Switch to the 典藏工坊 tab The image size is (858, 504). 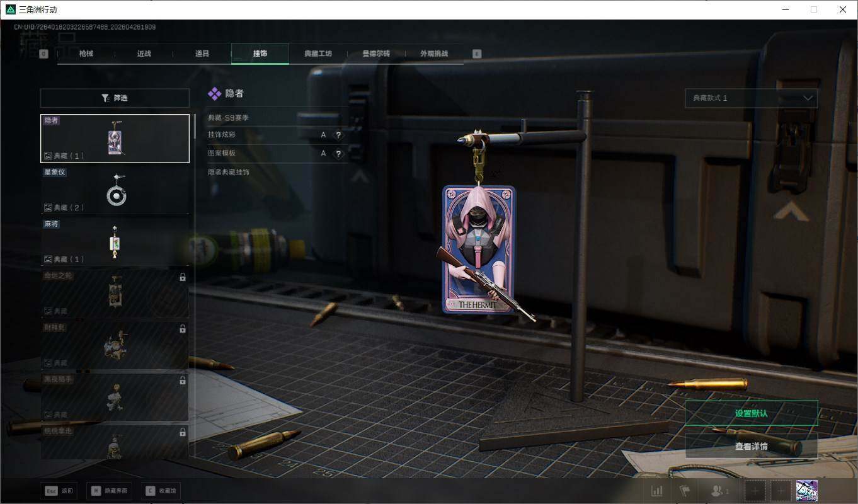317,54
